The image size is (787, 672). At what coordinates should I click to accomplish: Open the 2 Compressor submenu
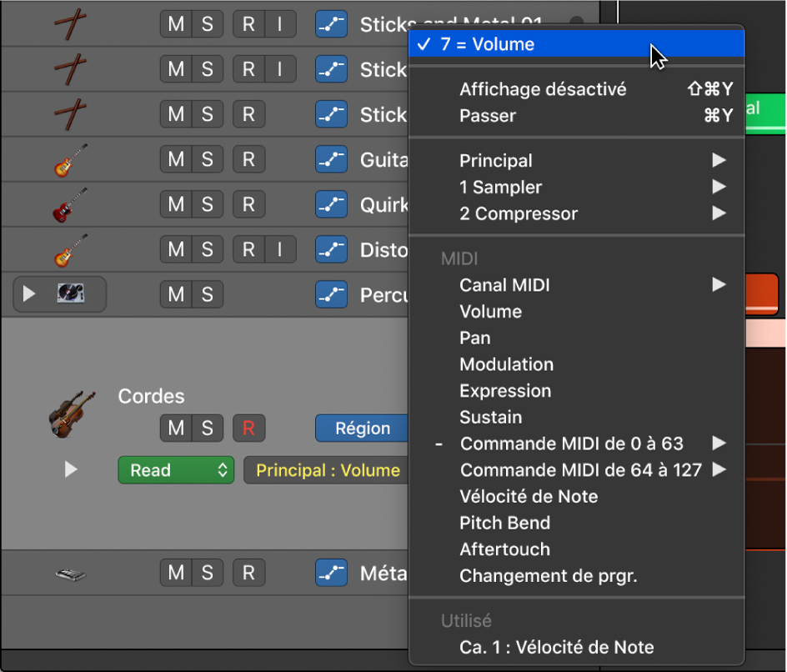pyautogui.click(x=576, y=213)
